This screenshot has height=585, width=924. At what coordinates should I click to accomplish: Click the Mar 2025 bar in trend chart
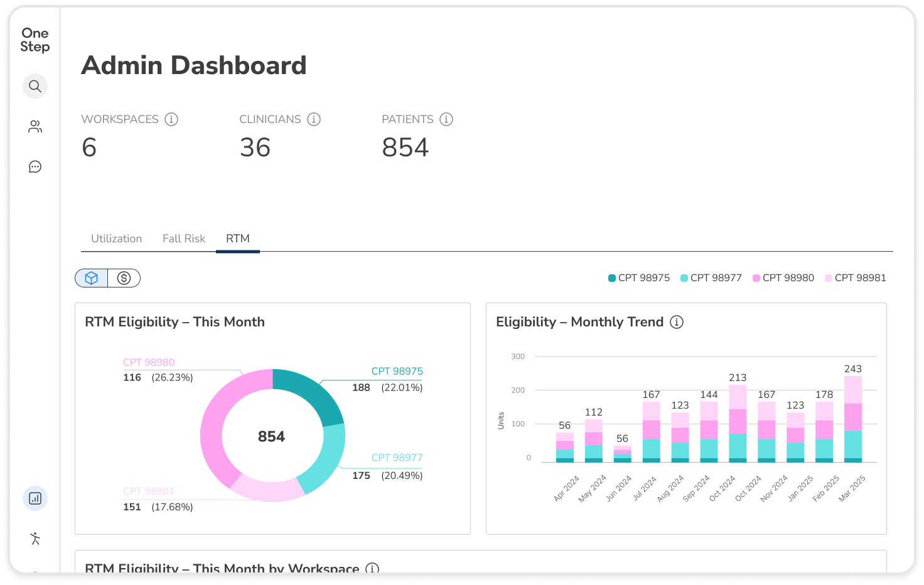(x=853, y=419)
